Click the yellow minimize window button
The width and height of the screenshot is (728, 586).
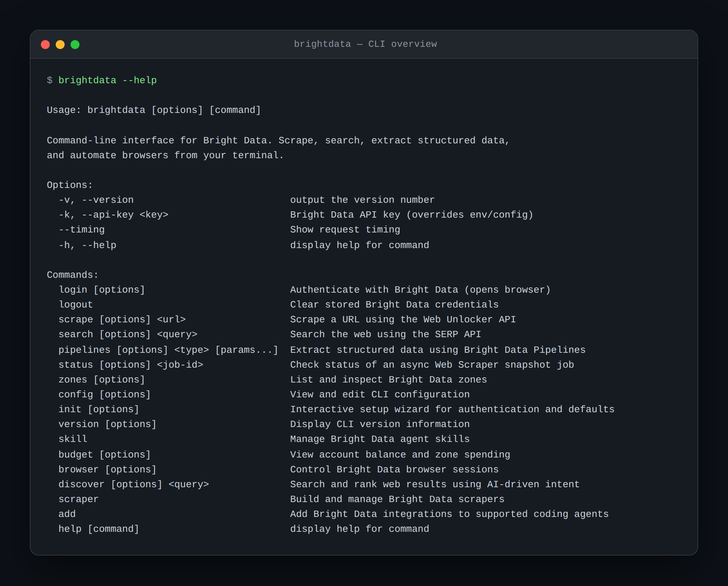[x=60, y=45]
